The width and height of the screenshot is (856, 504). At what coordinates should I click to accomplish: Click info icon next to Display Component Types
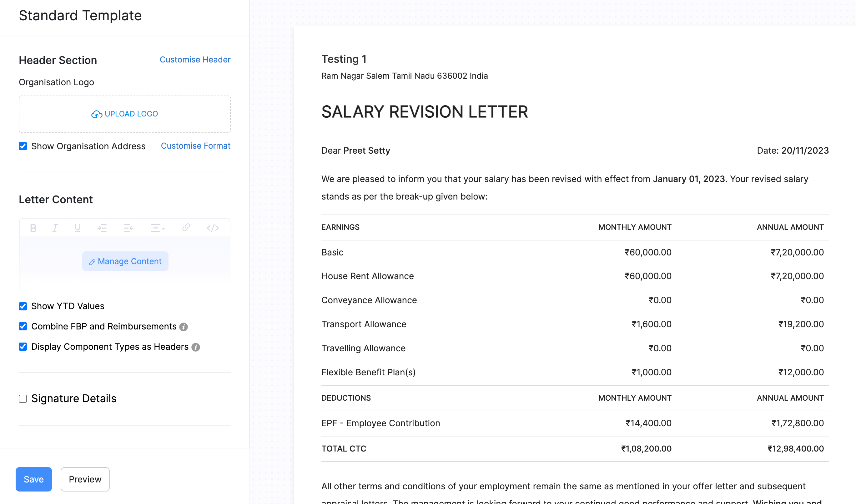[196, 347]
